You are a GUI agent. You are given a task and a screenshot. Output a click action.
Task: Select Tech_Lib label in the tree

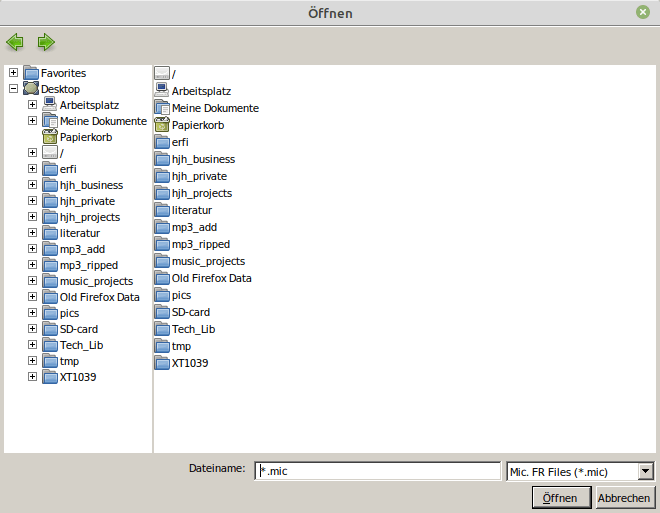(81, 345)
